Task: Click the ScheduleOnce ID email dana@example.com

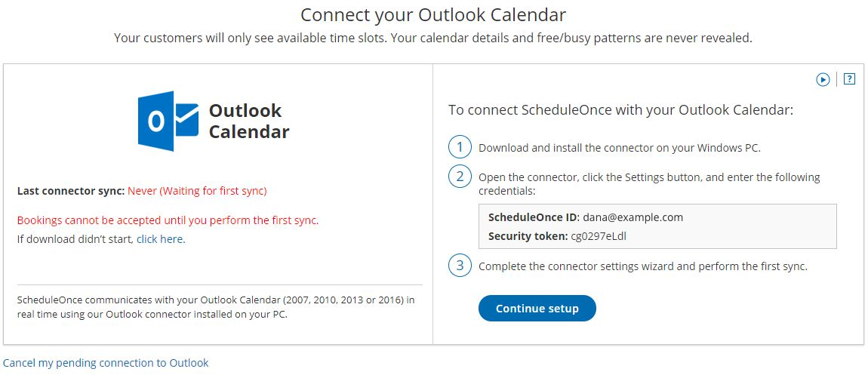Action: coord(633,217)
